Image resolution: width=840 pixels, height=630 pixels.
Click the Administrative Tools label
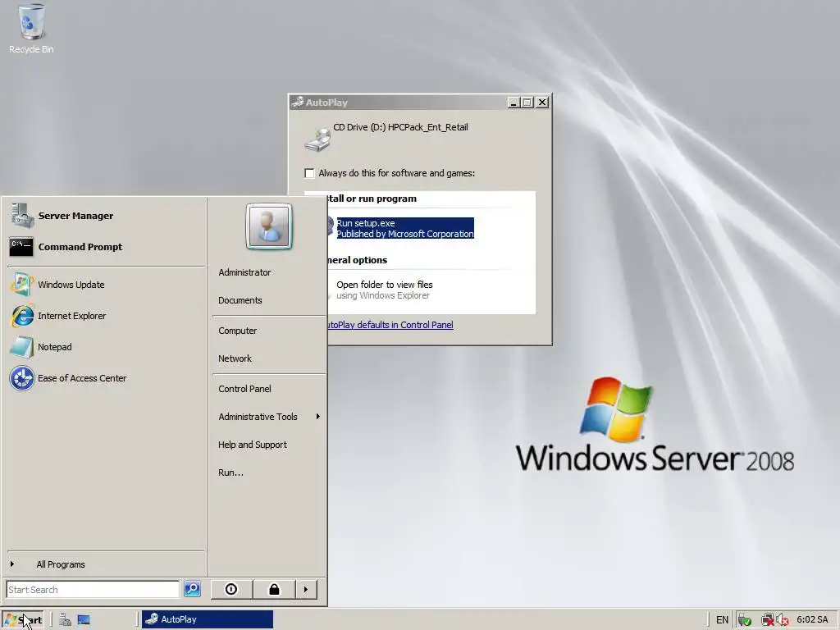coord(258,416)
